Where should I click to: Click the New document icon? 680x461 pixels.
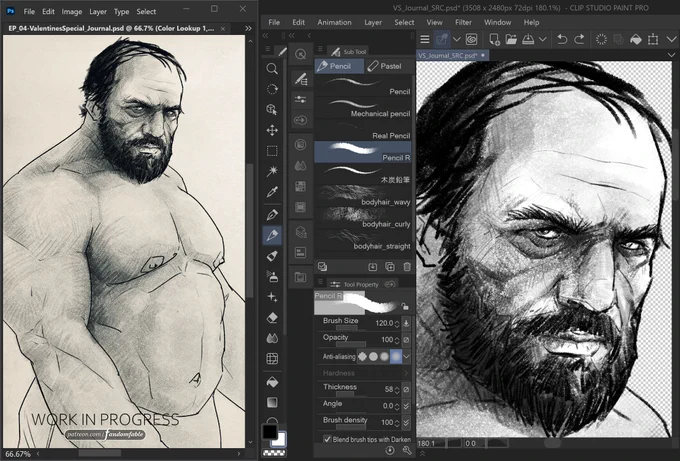[494, 39]
